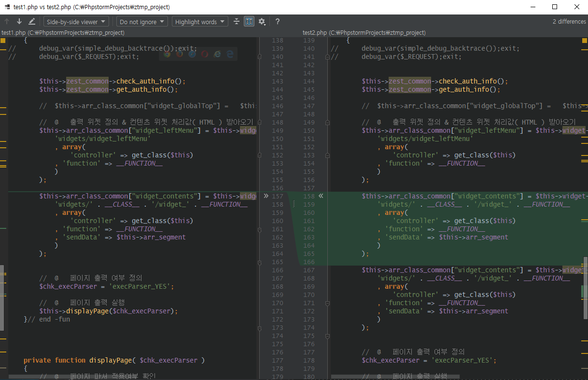The height and width of the screenshot is (380, 588).
Task: Click PhpStorm app icon in title bar
Action: click(7, 7)
